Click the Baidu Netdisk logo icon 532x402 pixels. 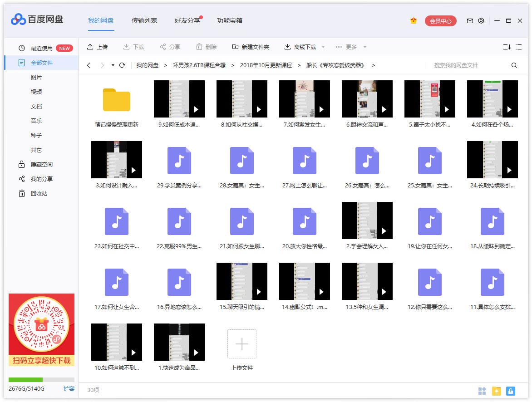tap(18, 20)
